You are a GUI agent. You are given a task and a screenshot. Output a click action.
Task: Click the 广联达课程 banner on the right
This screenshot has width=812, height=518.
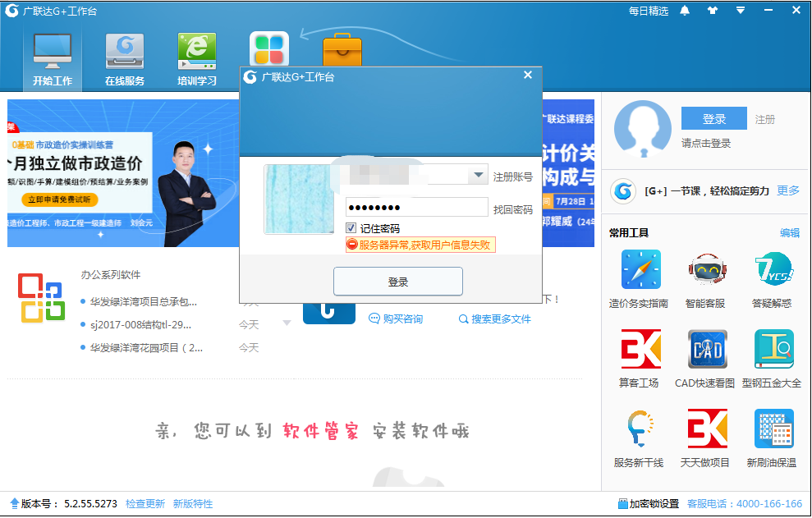coord(568,173)
